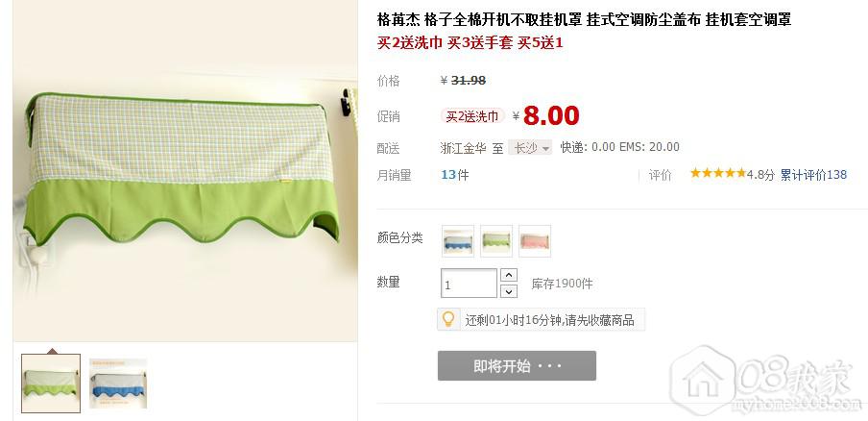Click the red promo text 买3送手套
Screen dimensions: 868x421
480,42
